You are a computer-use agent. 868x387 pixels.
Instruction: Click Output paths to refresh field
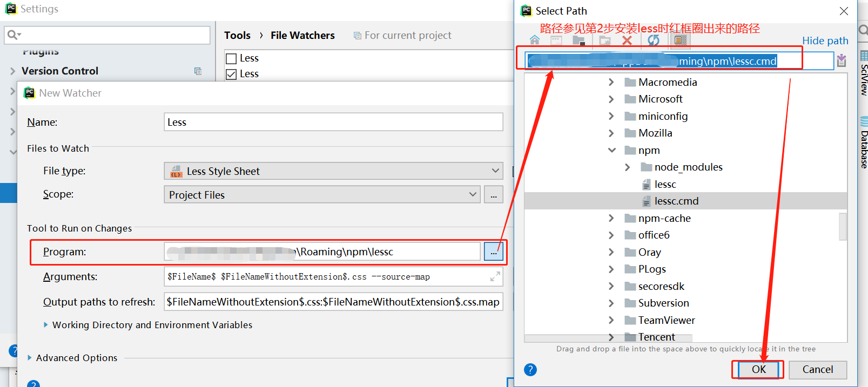[333, 302]
